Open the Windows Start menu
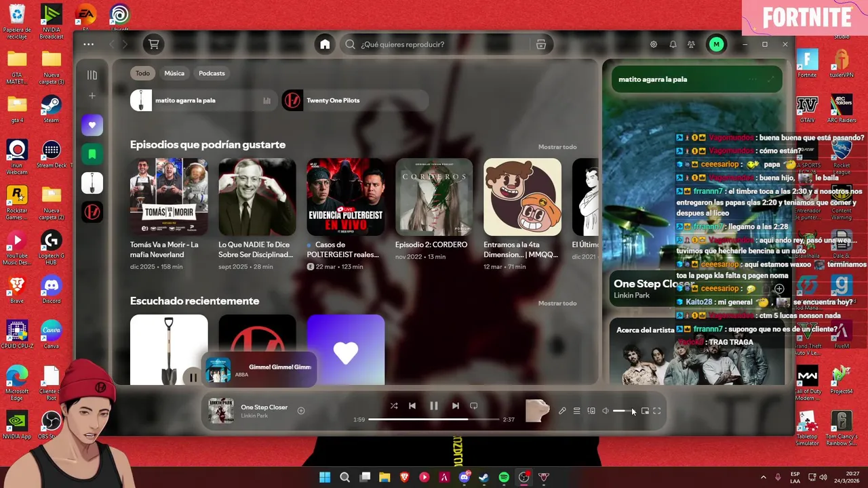The image size is (868, 488). (x=325, y=477)
